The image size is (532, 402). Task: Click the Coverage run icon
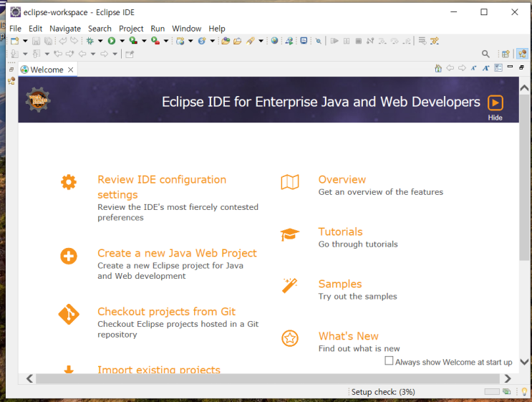133,41
